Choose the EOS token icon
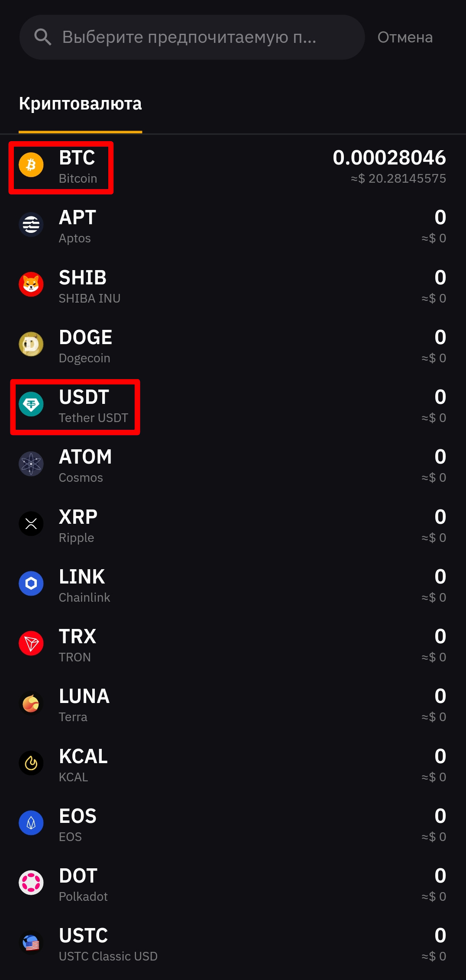 click(x=31, y=823)
